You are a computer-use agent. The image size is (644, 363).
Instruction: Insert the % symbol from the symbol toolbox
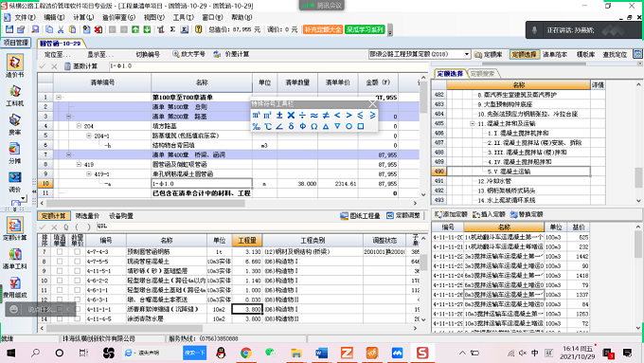click(x=256, y=126)
